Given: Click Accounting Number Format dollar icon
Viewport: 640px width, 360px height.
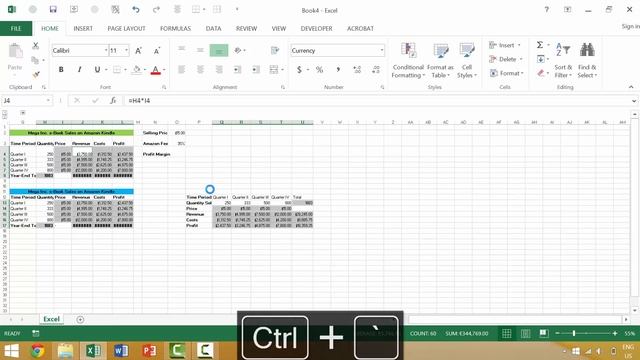Looking at the screenshot, I should 299,70.
